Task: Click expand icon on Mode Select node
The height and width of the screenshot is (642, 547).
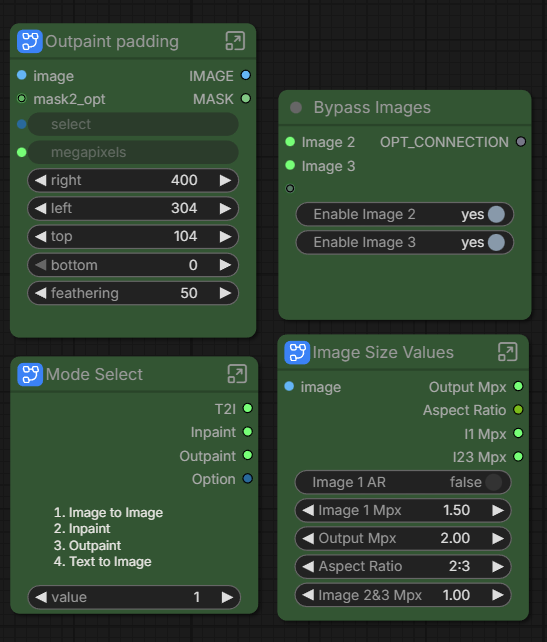Action: click(237, 374)
